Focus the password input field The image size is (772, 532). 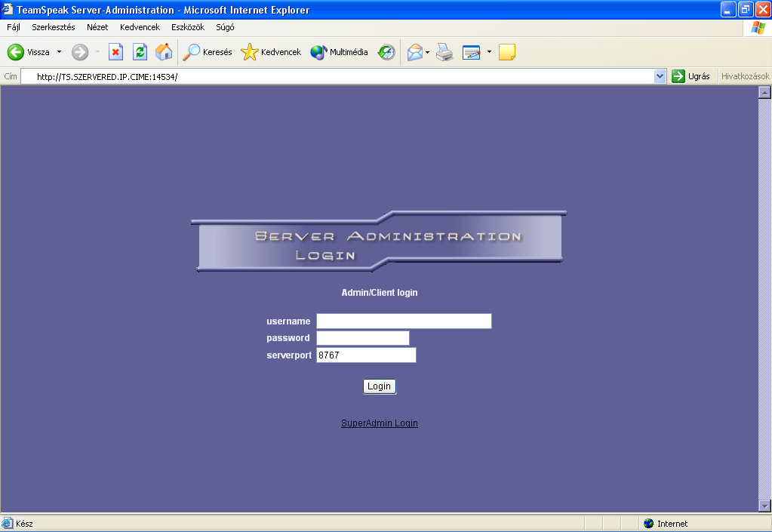pyautogui.click(x=362, y=338)
